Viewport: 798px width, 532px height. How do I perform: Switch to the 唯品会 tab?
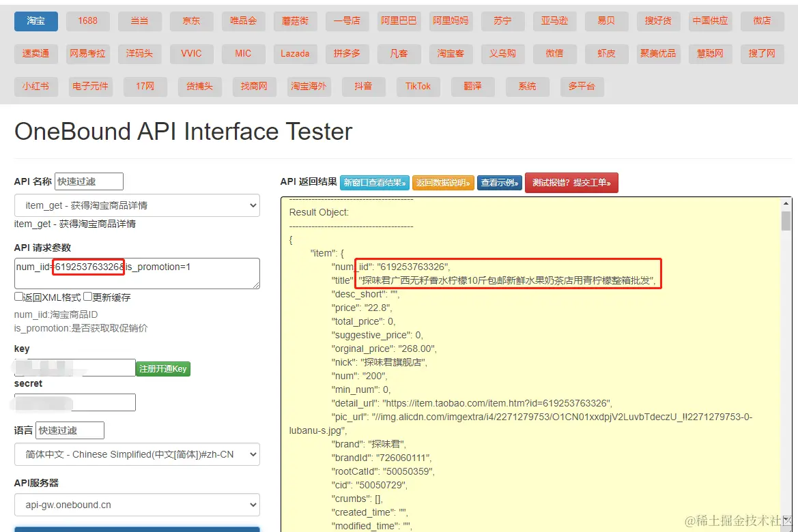(243, 21)
